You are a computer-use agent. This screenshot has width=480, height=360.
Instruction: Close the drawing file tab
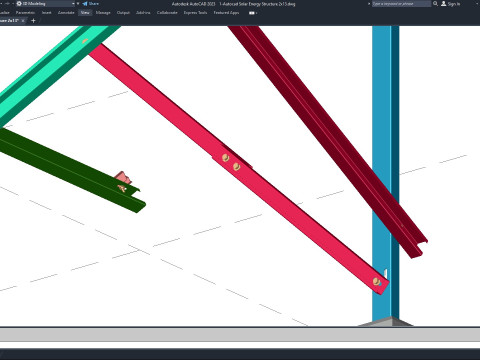tap(23, 21)
